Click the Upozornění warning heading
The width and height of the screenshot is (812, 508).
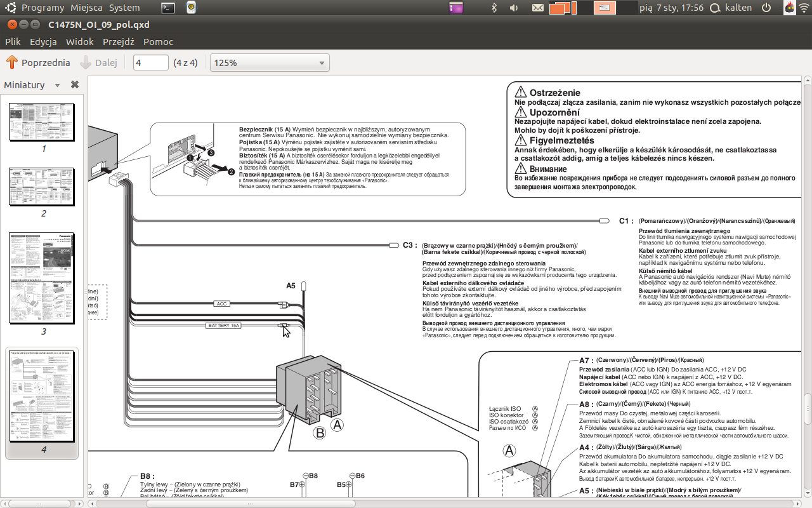click(554, 112)
